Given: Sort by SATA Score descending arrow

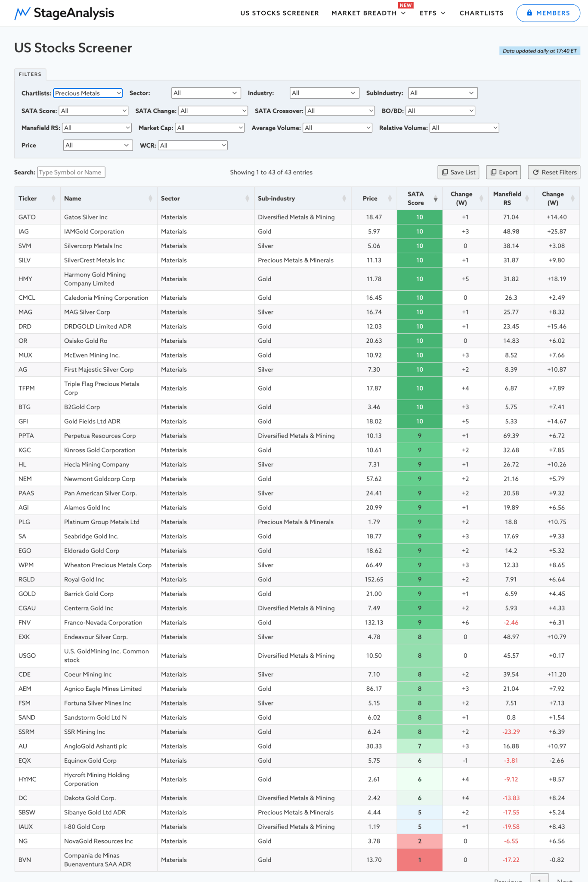Looking at the screenshot, I should click(x=436, y=199).
